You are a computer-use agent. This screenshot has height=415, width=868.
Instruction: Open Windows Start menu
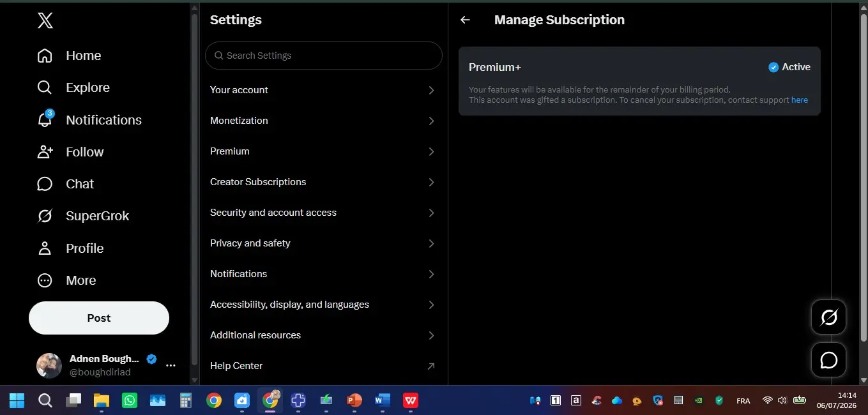point(17,400)
